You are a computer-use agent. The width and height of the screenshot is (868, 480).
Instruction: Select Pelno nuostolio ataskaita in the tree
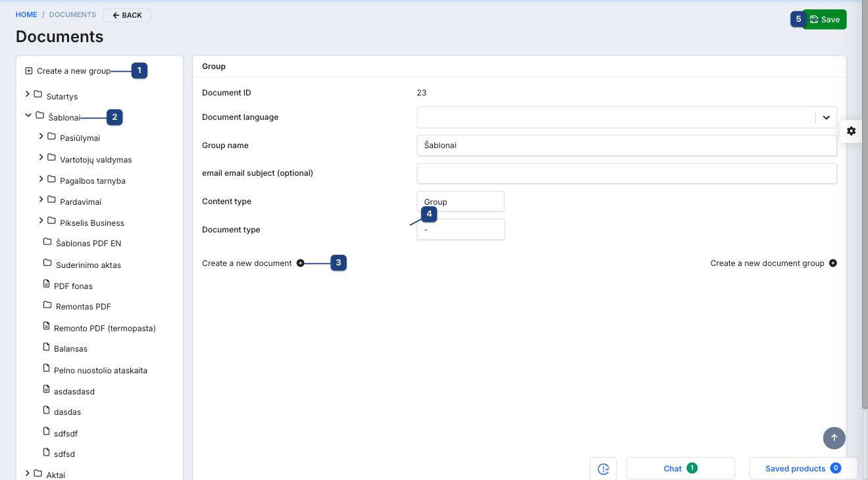pos(101,371)
